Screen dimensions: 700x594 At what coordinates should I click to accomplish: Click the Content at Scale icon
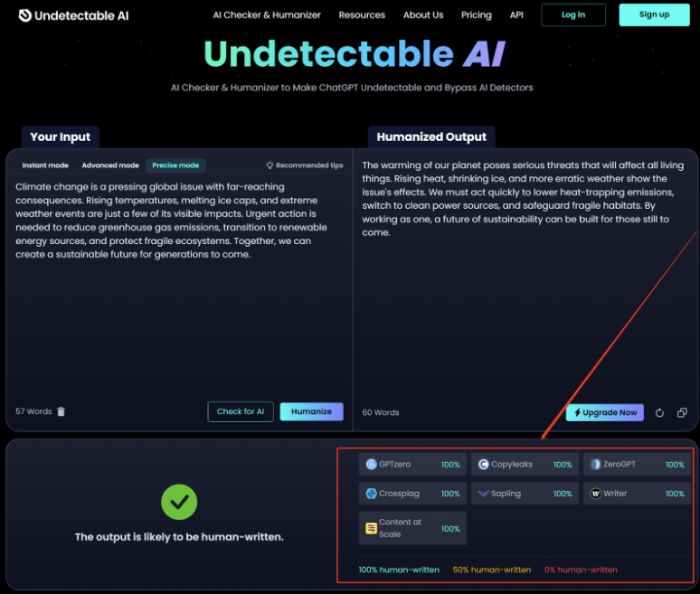click(x=371, y=528)
